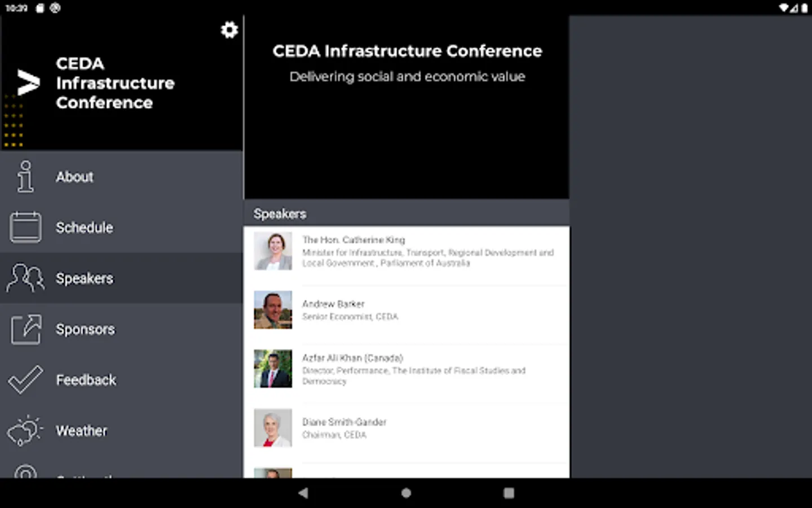Click the Speakers people icon
812x508 pixels.
pos(25,278)
